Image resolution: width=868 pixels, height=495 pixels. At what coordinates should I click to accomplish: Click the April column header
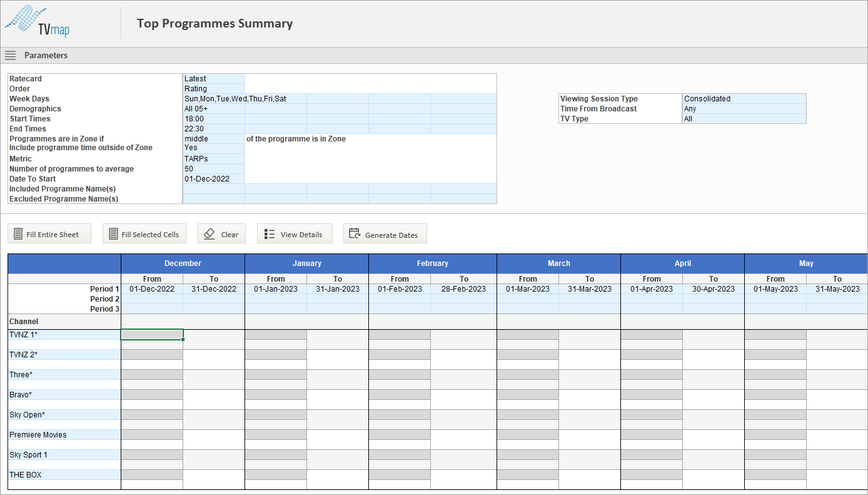[x=682, y=263]
